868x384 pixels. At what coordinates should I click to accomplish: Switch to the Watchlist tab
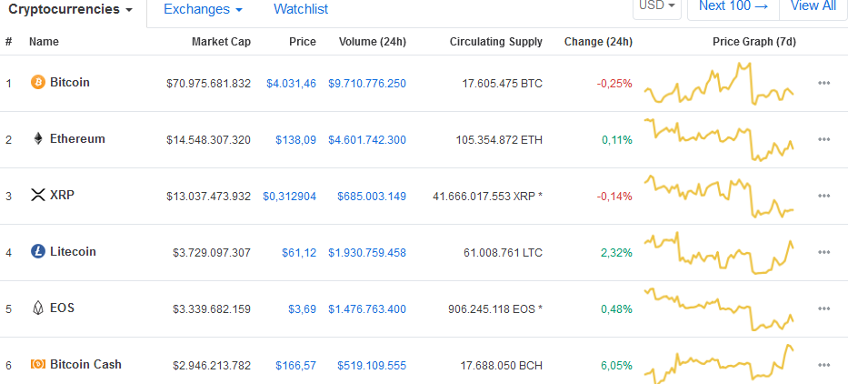point(301,9)
